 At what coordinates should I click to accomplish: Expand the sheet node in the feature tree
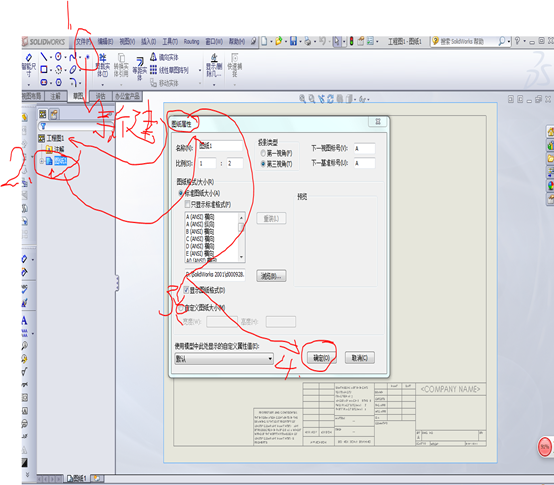(x=42, y=161)
